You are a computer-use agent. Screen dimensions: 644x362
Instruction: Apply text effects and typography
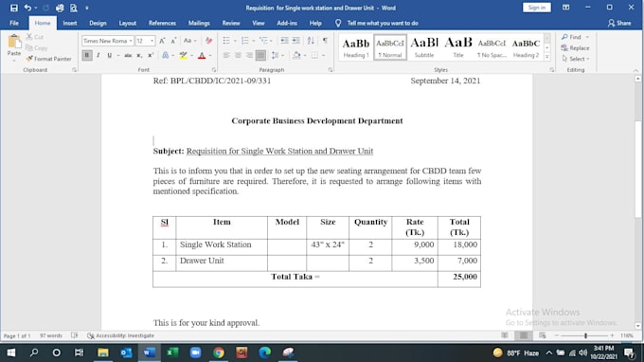[166, 55]
